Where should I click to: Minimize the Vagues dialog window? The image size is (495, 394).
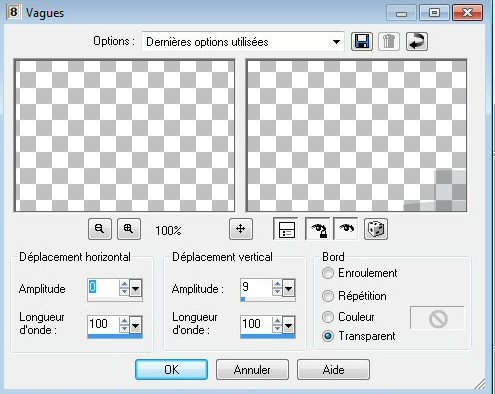(401, 13)
